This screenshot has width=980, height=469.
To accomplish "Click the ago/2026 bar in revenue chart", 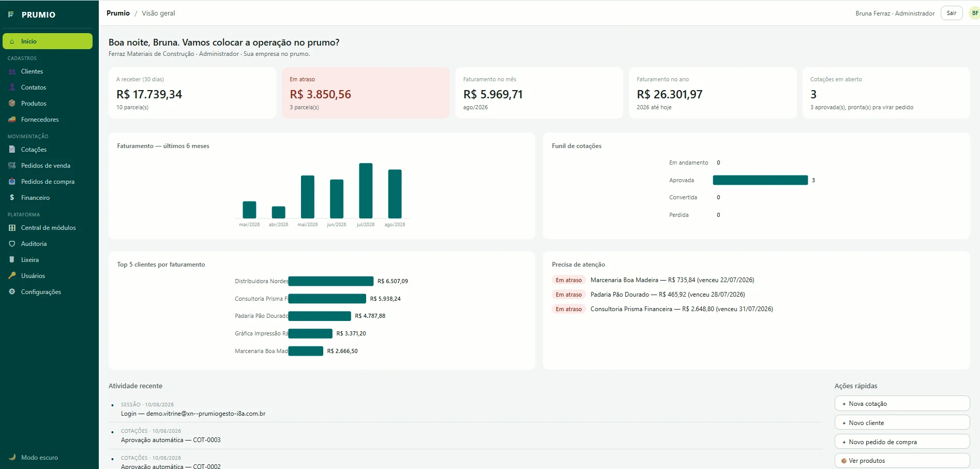I will [x=395, y=194].
